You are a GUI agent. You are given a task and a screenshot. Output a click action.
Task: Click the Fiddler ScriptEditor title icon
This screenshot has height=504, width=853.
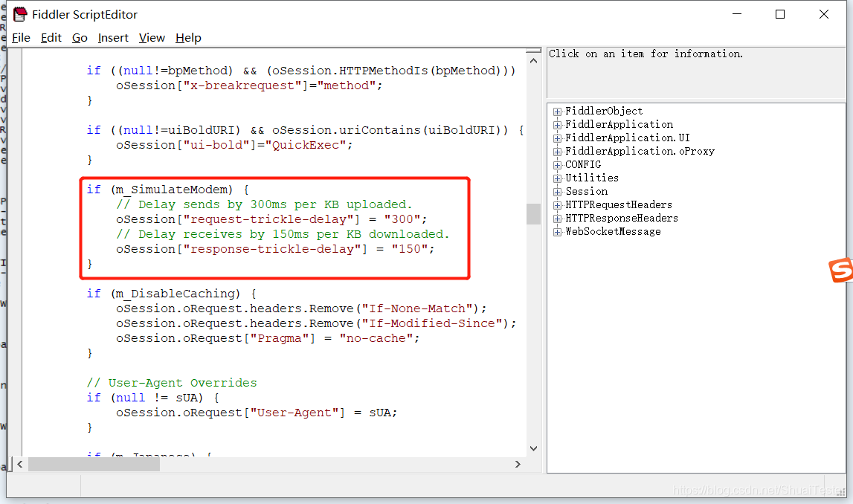(20, 14)
